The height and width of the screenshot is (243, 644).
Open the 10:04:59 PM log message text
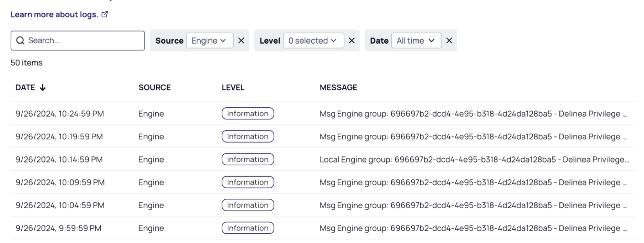pyautogui.click(x=473, y=206)
